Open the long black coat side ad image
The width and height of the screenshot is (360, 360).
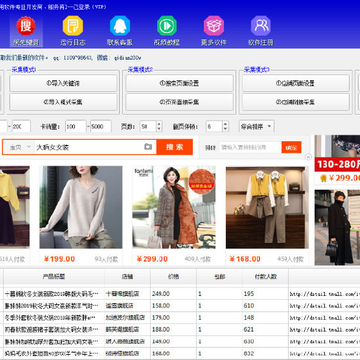(x=337, y=227)
